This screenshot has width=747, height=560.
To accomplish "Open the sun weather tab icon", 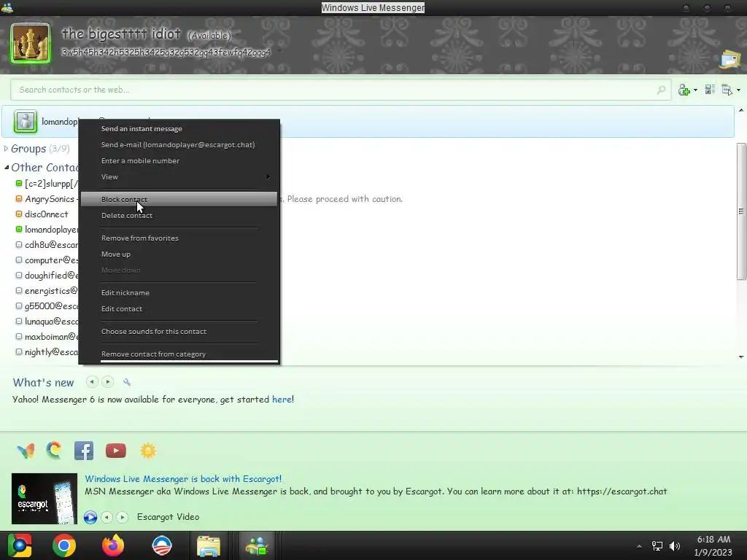I will 148,451.
